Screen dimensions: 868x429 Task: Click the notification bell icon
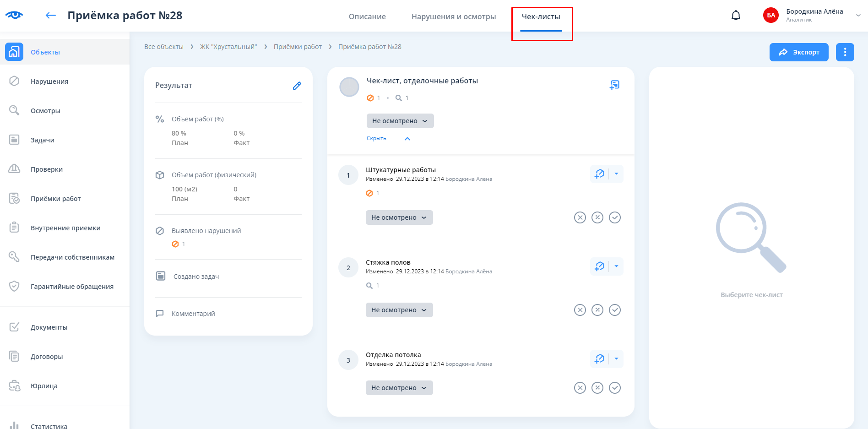coord(736,16)
